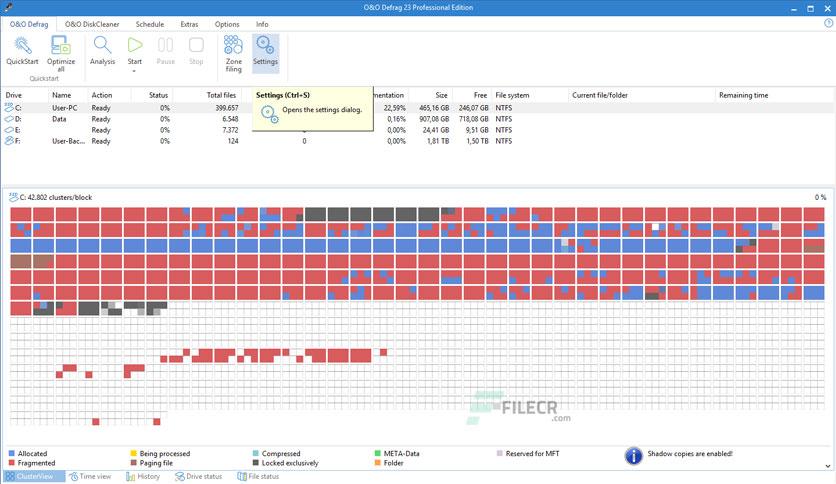Click the Stop icon in ribbon
Viewport: 836px width, 484px height.
[196, 45]
